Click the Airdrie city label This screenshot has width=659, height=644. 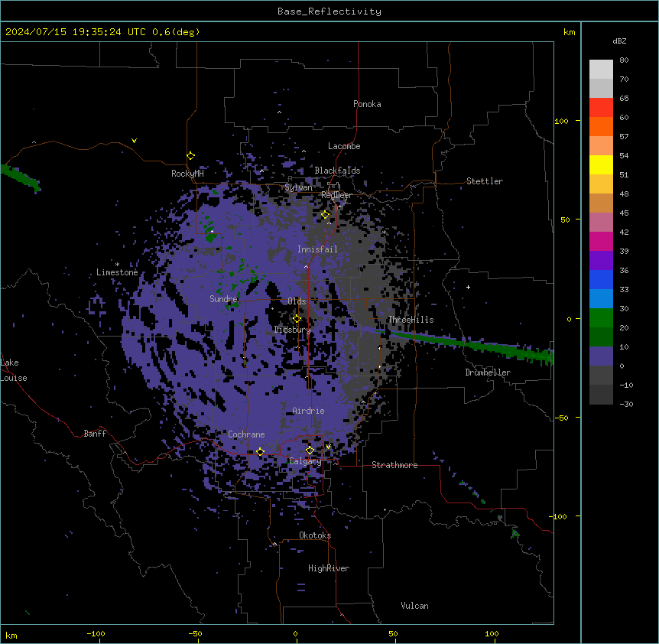coord(309,411)
